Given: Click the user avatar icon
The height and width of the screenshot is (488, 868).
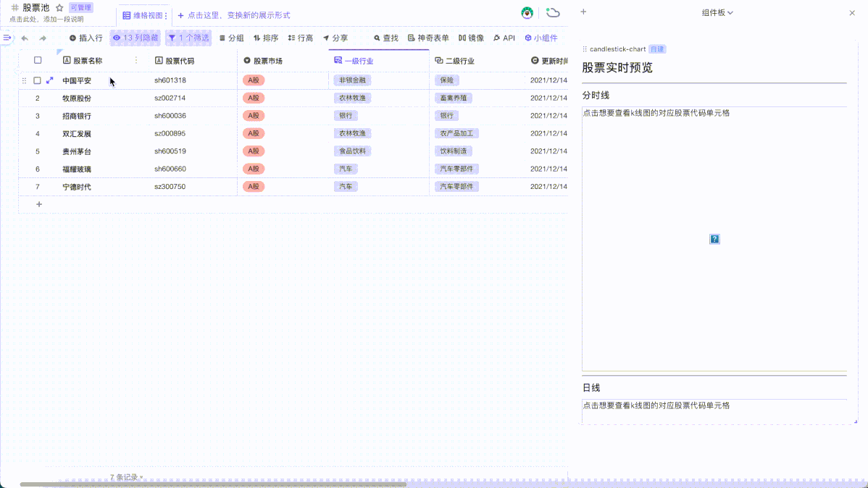Looking at the screenshot, I should pyautogui.click(x=527, y=13).
